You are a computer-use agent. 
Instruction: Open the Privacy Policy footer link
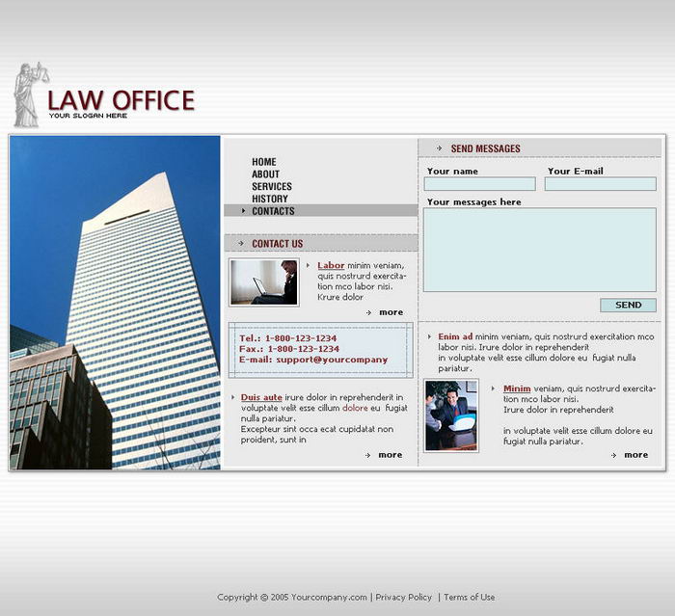point(404,598)
